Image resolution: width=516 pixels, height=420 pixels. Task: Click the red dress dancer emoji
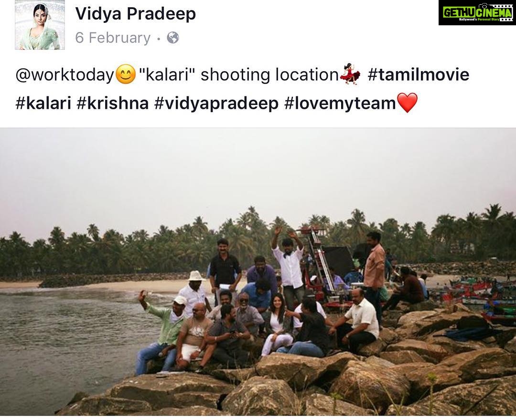pos(350,74)
